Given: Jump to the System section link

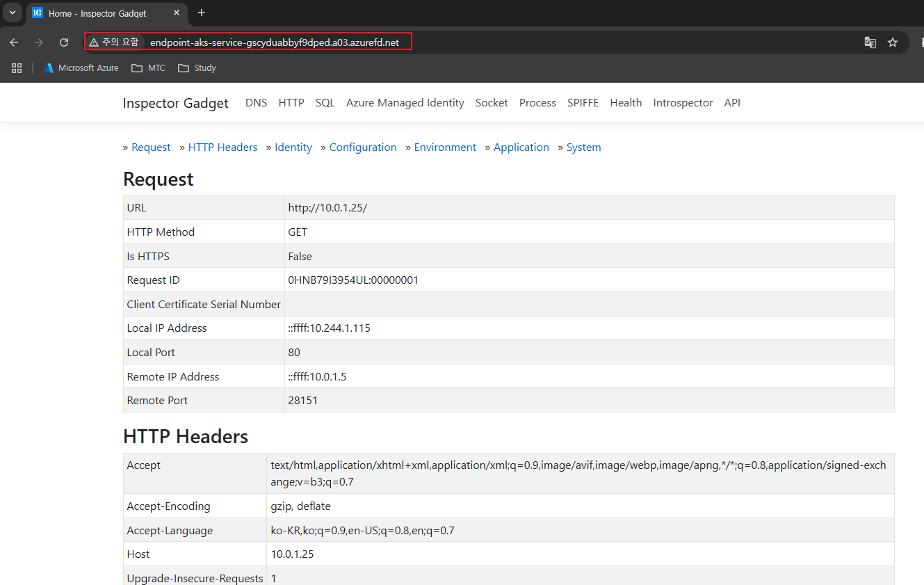Looking at the screenshot, I should [x=583, y=147].
